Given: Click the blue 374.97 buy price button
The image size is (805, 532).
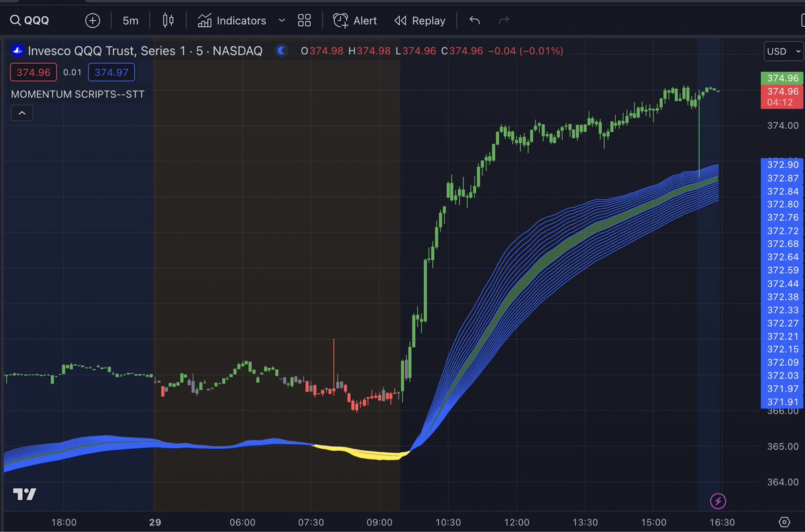Looking at the screenshot, I should coord(110,72).
